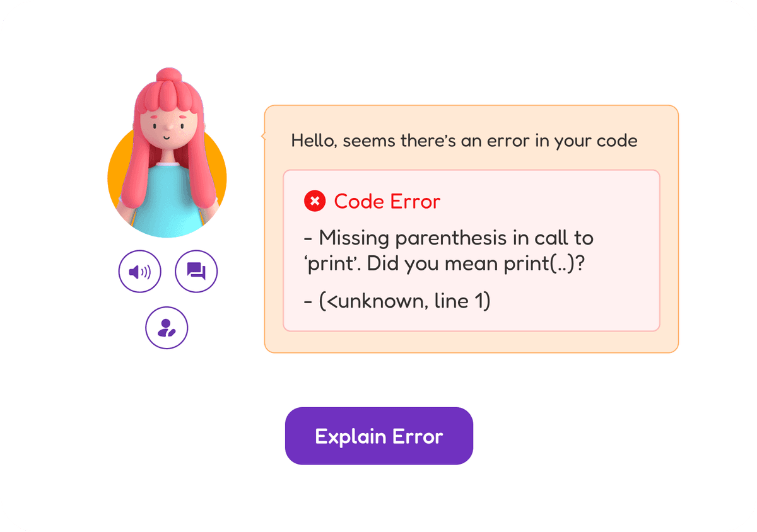757x532 pixels.
Task: Open the chat messages icon
Action: point(196,272)
